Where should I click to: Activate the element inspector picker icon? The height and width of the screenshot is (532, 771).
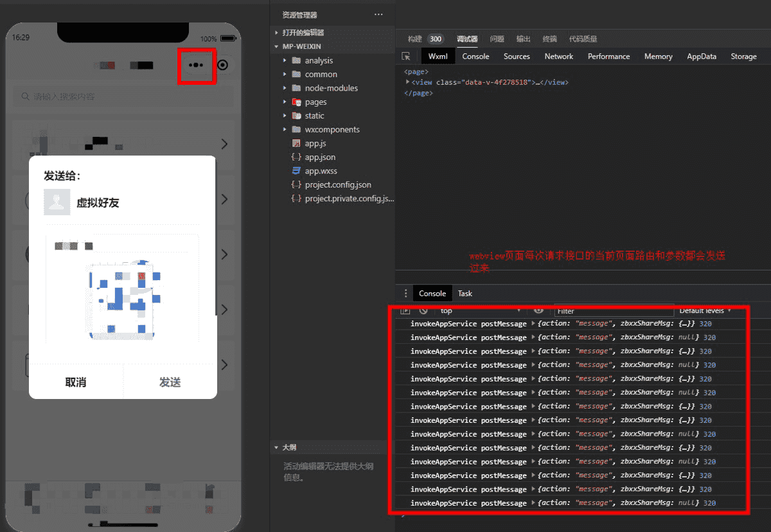coord(406,57)
